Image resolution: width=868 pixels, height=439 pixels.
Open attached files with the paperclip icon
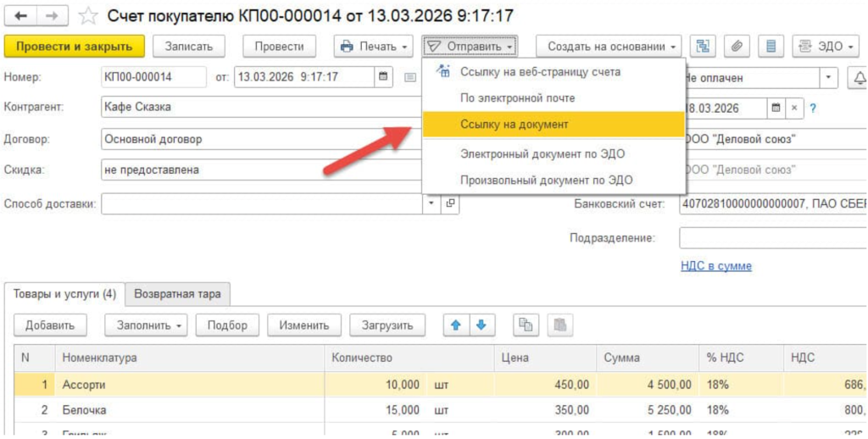click(x=737, y=47)
